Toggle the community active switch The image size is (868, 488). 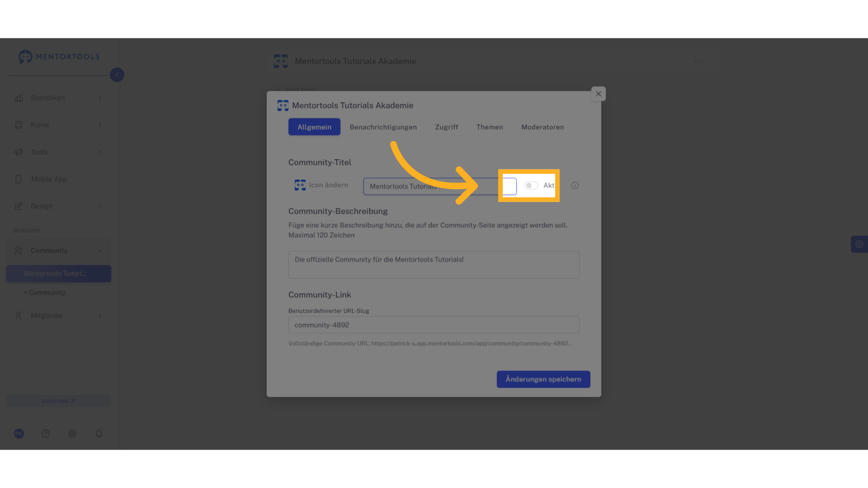coord(531,186)
